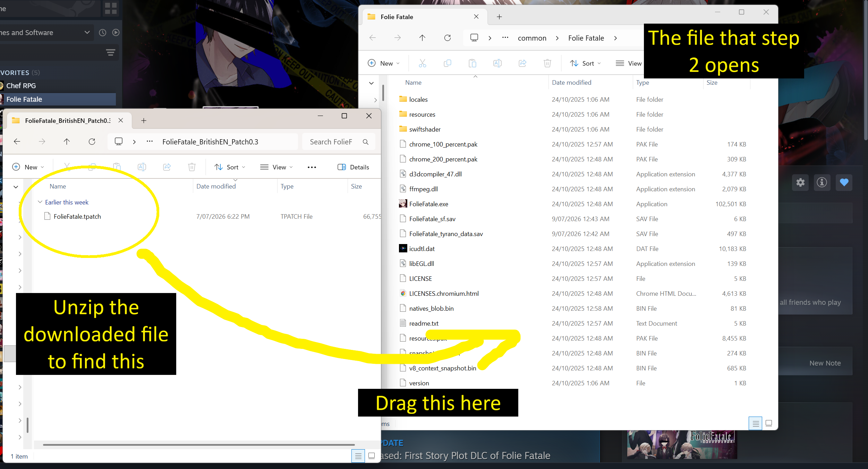This screenshot has width=868, height=469.
Task: Open Sort dropdown in patch folder window
Action: pos(230,167)
